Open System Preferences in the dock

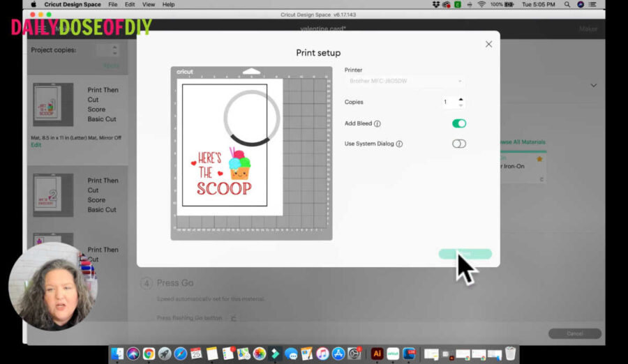click(x=354, y=354)
